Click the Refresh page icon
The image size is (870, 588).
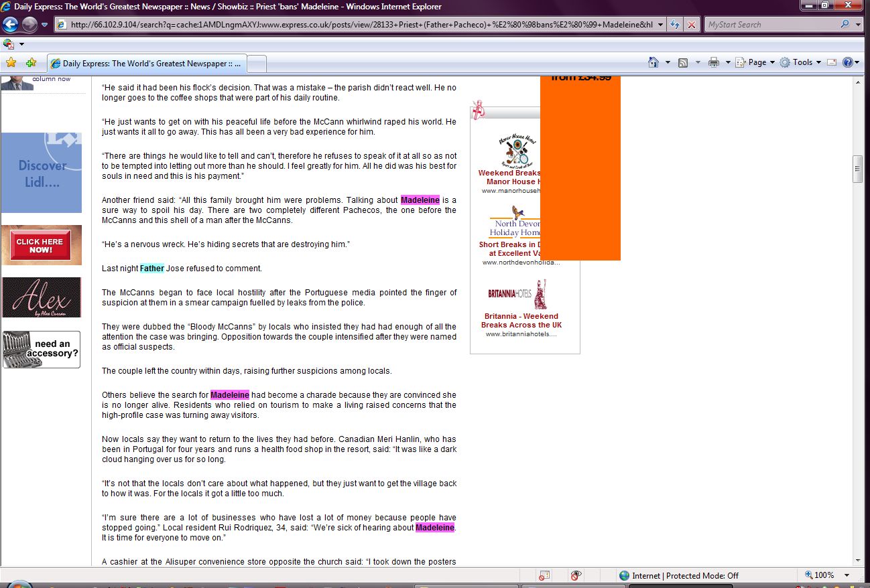pyautogui.click(x=676, y=25)
